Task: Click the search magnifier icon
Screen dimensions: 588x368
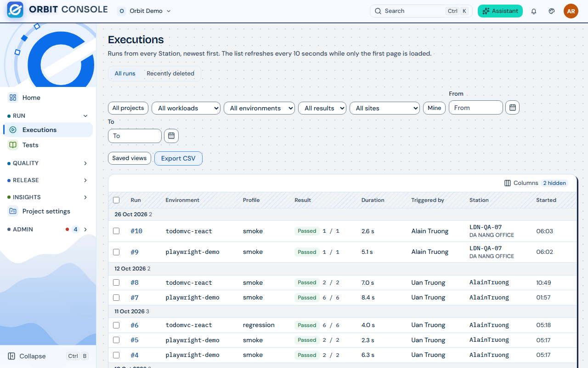Action: tap(378, 11)
